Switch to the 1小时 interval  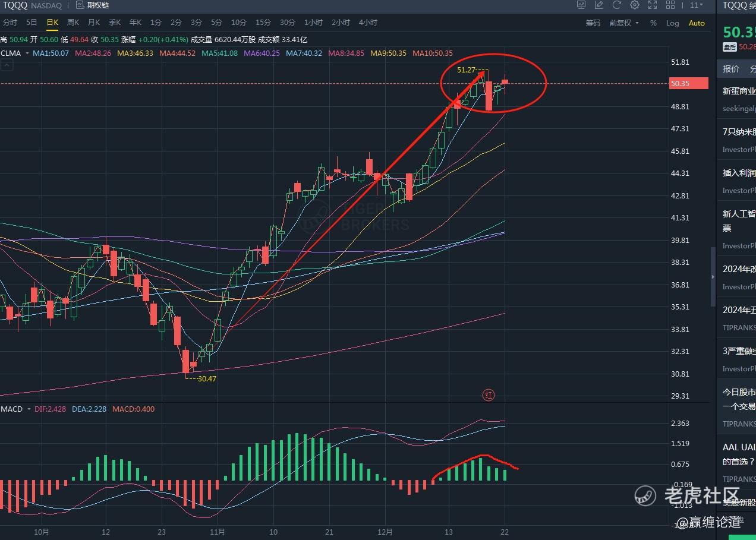coord(313,23)
